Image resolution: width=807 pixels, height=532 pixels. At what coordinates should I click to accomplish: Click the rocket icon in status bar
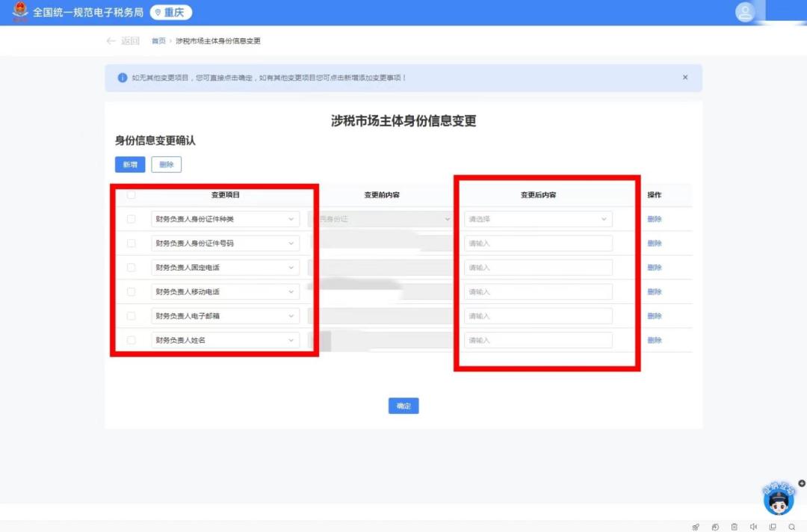pyautogui.click(x=696, y=527)
